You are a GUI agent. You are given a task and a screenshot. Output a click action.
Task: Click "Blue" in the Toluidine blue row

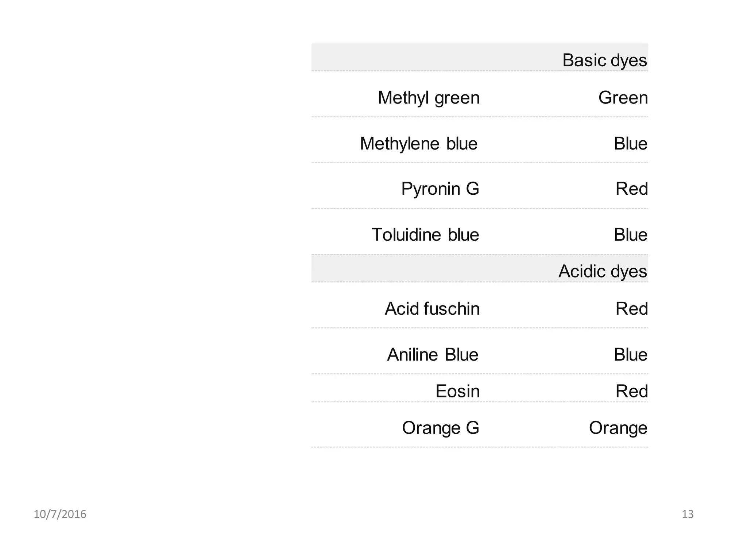pyautogui.click(x=630, y=235)
